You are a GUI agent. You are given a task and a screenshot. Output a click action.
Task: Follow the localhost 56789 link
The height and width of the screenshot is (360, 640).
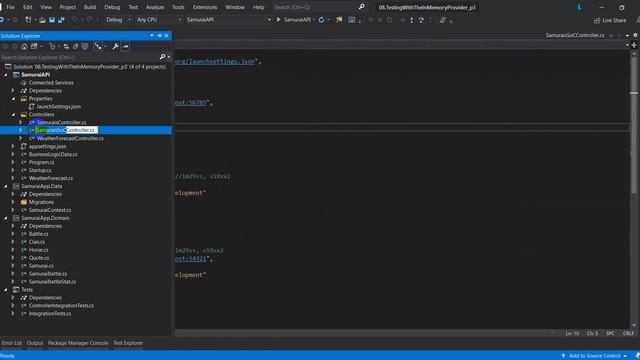[191, 102]
